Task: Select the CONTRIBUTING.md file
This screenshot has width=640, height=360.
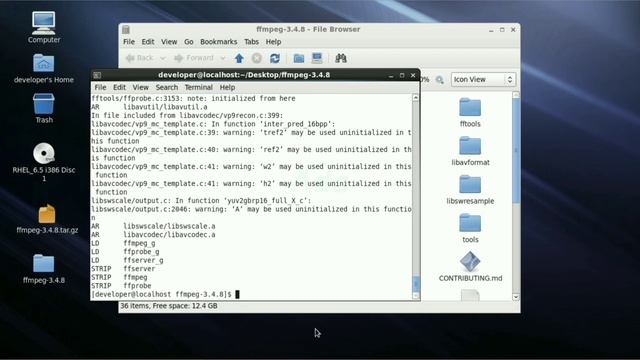Action: point(470,267)
